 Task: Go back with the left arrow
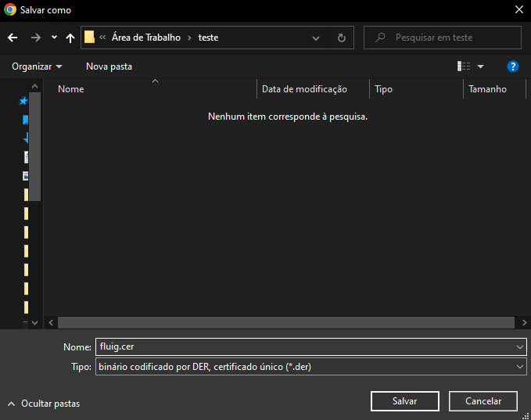pyautogui.click(x=13, y=38)
